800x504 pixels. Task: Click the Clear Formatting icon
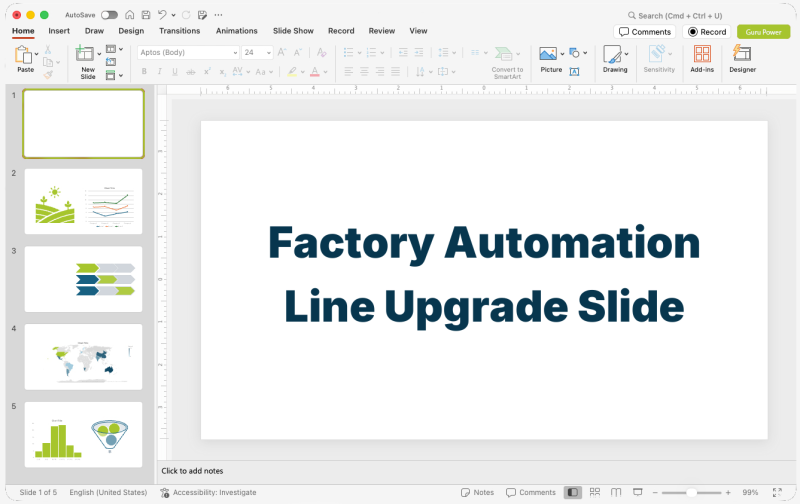click(321, 52)
